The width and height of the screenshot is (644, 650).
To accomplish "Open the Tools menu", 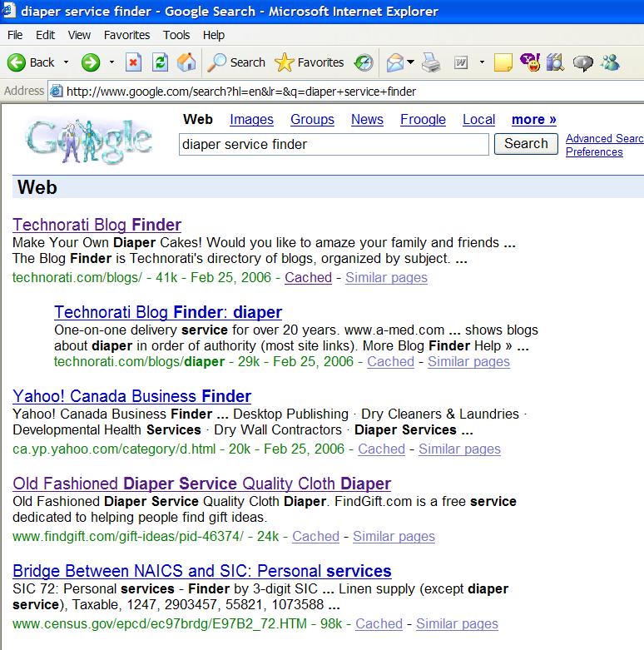I will pos(176,35).
